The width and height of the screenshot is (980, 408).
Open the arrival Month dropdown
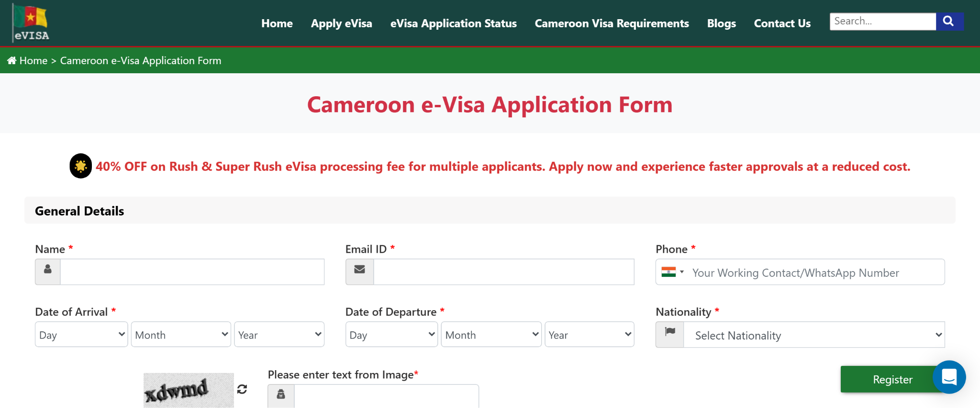click(181, 335)
